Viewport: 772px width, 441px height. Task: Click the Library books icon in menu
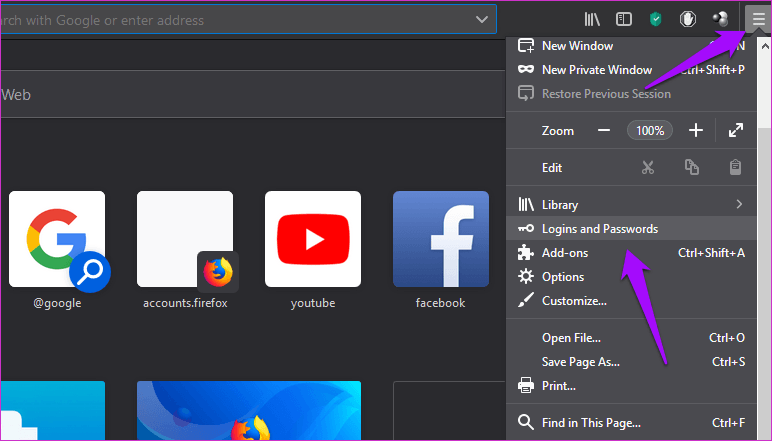click(x=526, y=204)
